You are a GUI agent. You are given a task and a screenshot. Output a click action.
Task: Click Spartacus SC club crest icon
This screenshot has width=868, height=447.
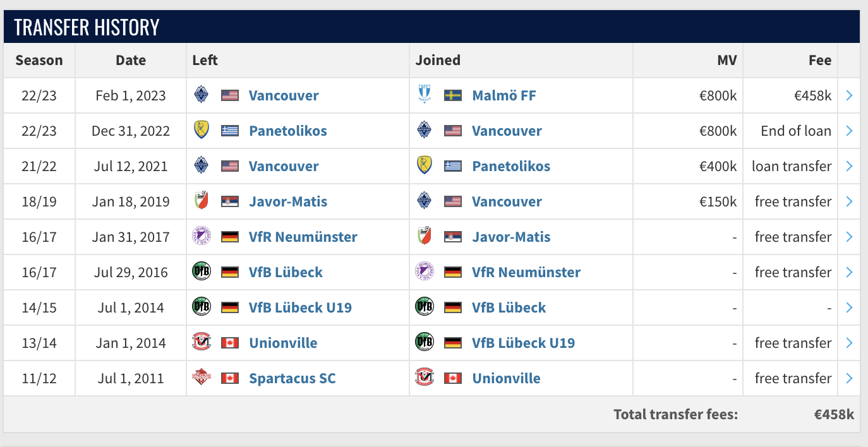point(201,378)
